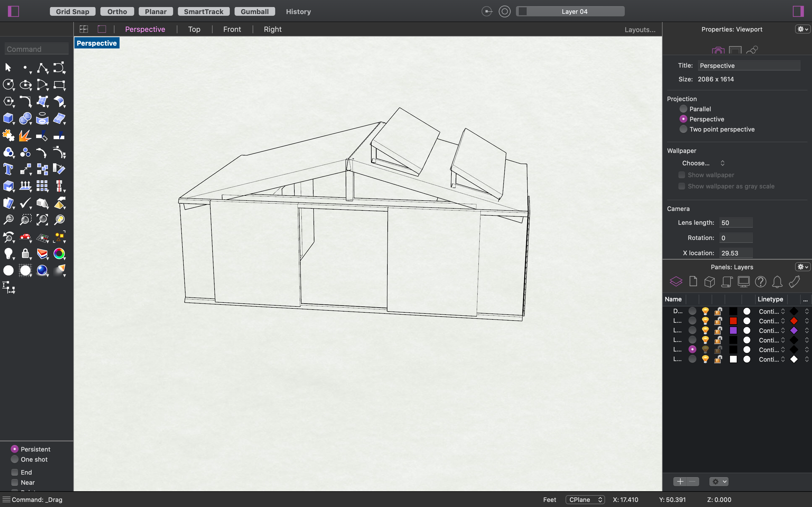This screenshot has width=812, height=507.
Task: Select the Box solid tool
Action: coord(8,118)
